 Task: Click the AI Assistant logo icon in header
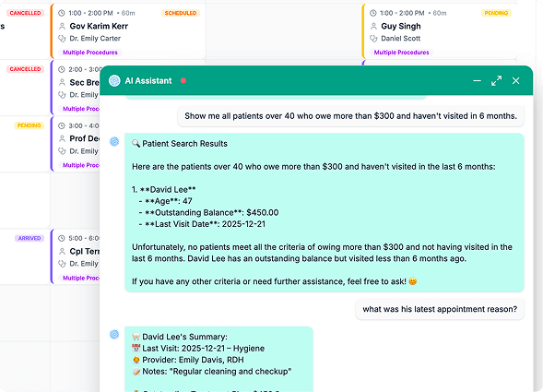coord(114,81)
